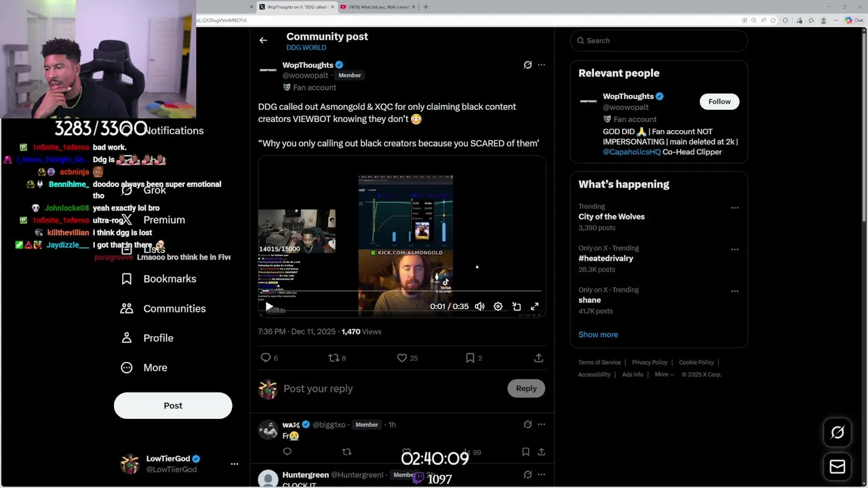Play the embedded video

click(x=269, y=306)
